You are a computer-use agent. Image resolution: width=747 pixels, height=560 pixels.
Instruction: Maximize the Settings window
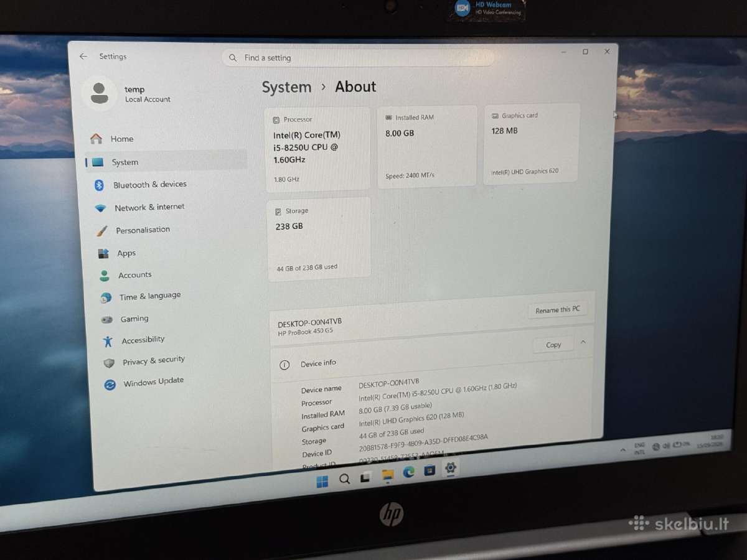click(x=585, y=52)
